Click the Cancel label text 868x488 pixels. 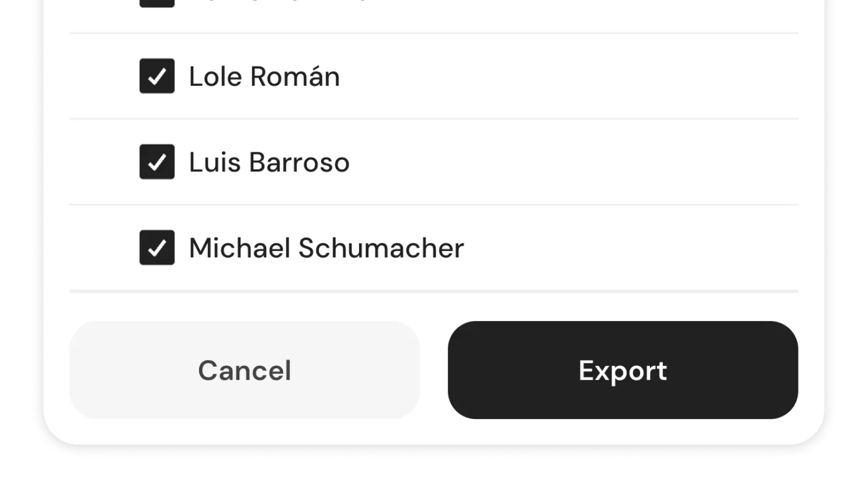pyautogui.click(x=245, y=370)
